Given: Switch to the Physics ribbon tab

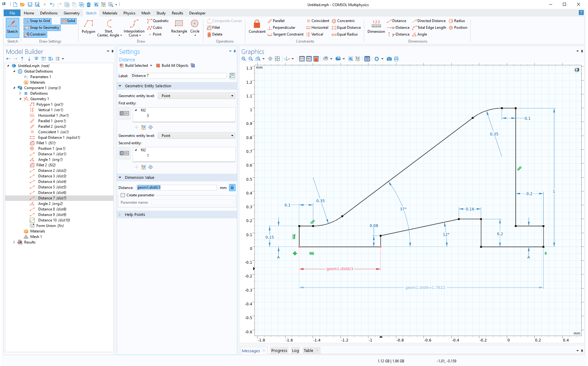Looking at the screenshot, I should [129, 13].
